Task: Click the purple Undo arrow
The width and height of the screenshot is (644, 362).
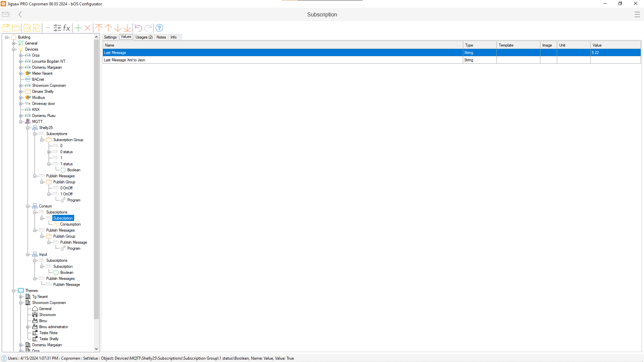Action: (x=138, y=28)
